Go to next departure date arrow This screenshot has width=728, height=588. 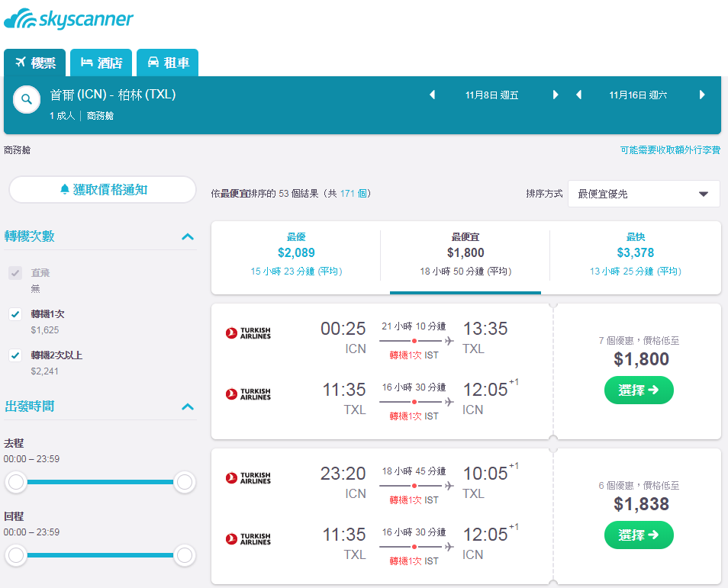click(556, 95)
